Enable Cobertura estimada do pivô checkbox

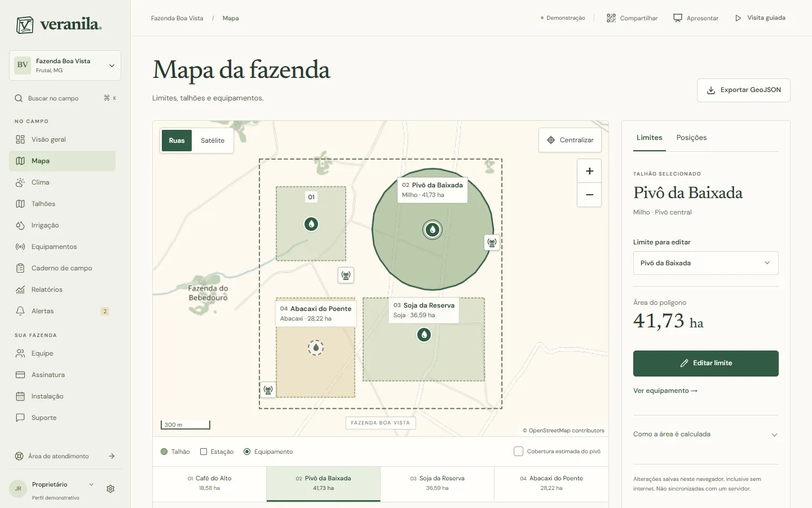click(x=518, y=451)
